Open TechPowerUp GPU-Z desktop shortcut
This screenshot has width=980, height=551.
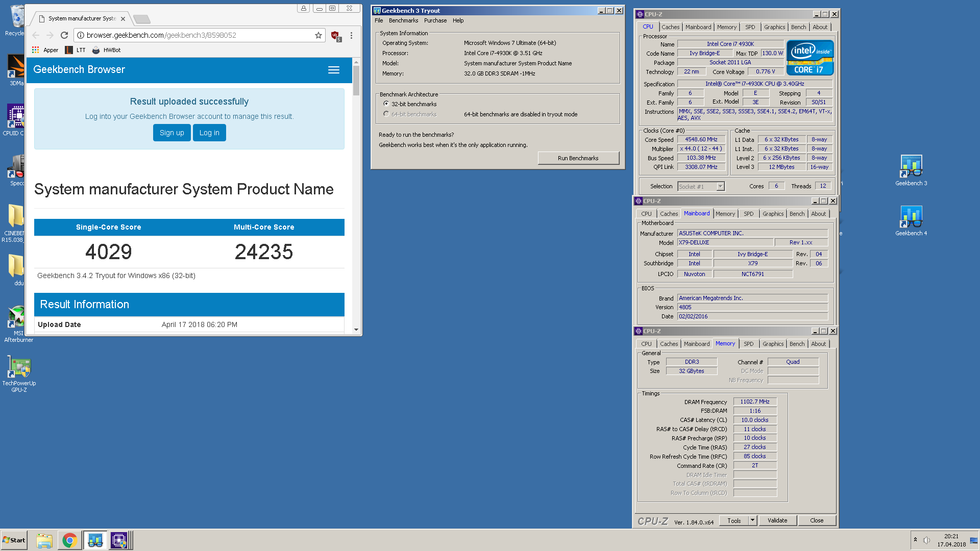pos(19,373)
